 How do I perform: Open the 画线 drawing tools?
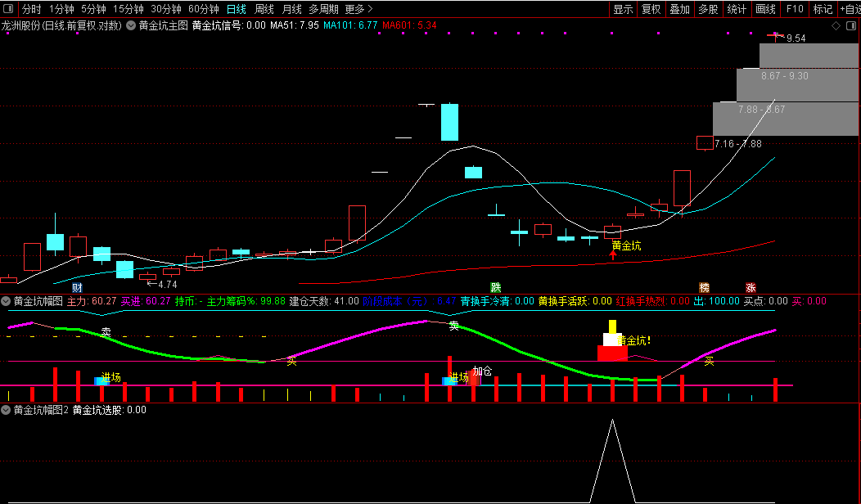coord(765,9)
